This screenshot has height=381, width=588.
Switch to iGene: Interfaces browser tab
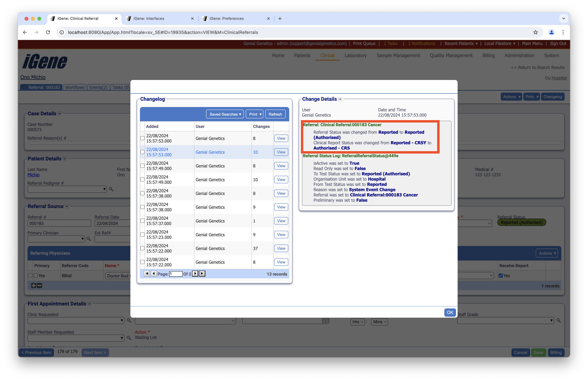pyautogui.click(x=149, y=19)
